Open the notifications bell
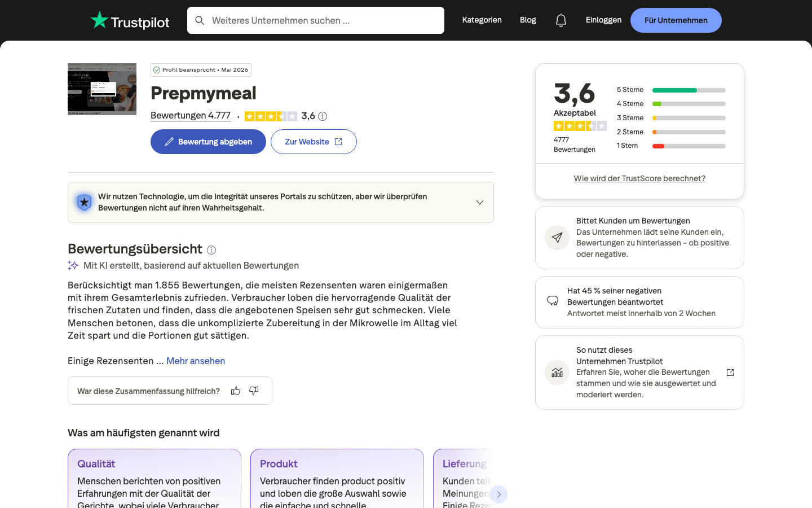The width and height of the screenshot is (812, 508). (561, 20)
